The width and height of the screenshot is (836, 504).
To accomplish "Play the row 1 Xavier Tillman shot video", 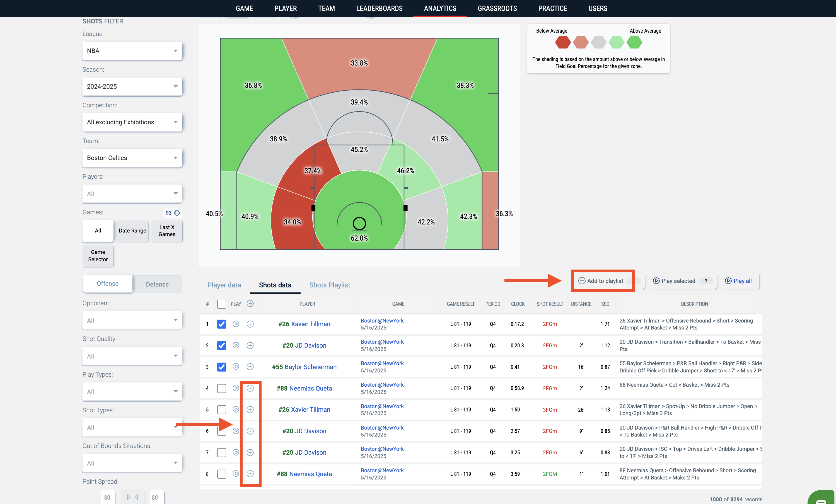I will pyautogui.click(x=236, y=324).
